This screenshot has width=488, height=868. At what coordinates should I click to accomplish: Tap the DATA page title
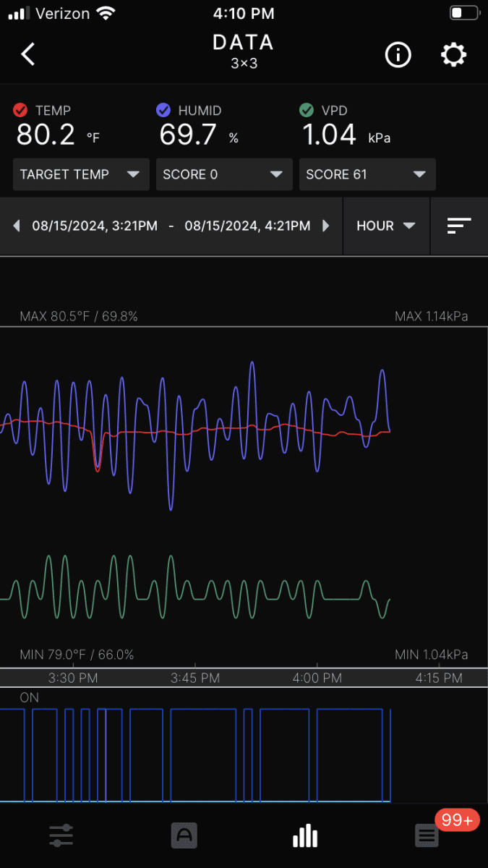[x=244, y=43]
